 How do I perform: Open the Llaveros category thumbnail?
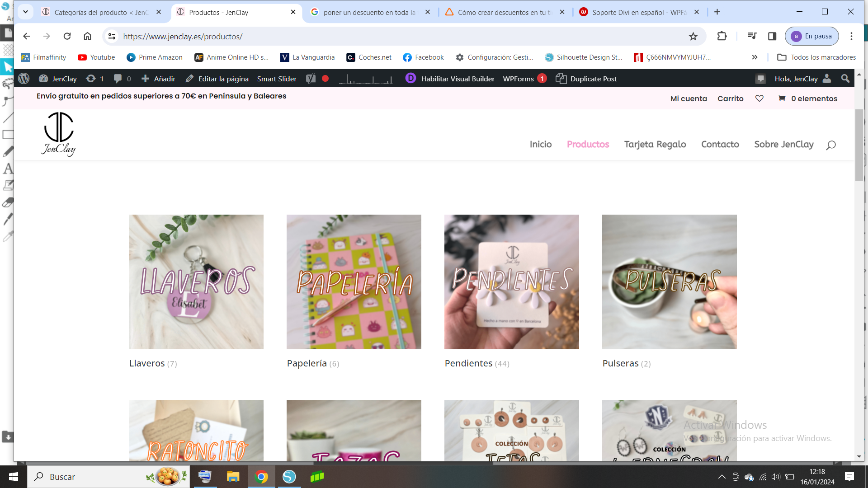[196, 282]
